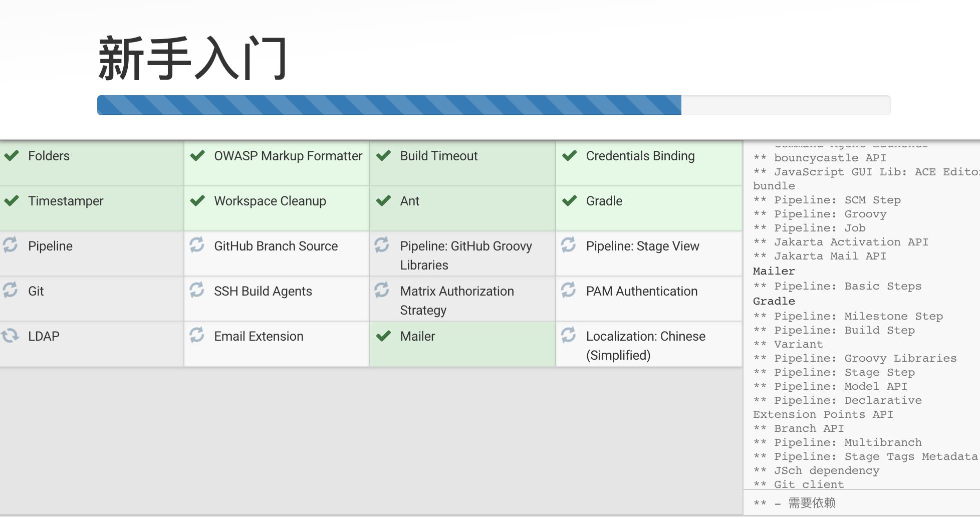The width and height of the screenshot is (980, 518).
Task: Select the GitHub Branch Source plugin name
Action: click(276, 246)
